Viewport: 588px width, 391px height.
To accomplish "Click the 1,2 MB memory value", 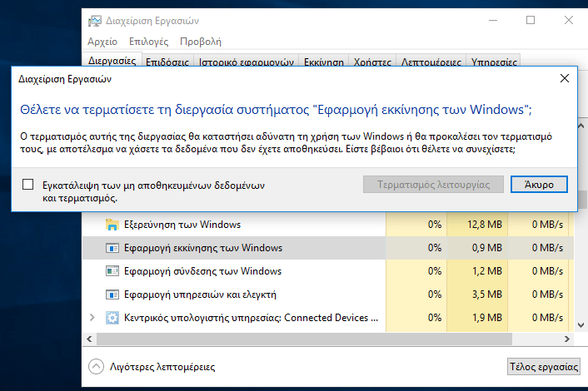I will pos(486,271).
